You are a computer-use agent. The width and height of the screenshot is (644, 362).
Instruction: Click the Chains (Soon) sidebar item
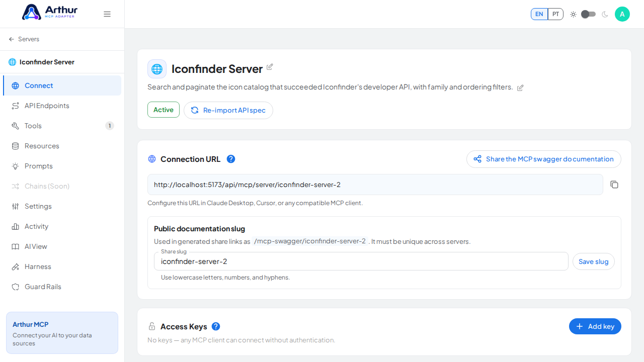(62, 186)
